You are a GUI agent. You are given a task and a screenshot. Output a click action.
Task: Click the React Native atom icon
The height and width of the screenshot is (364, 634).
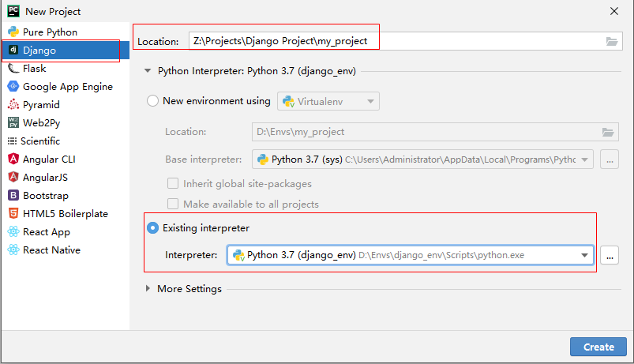coord(13,250)
